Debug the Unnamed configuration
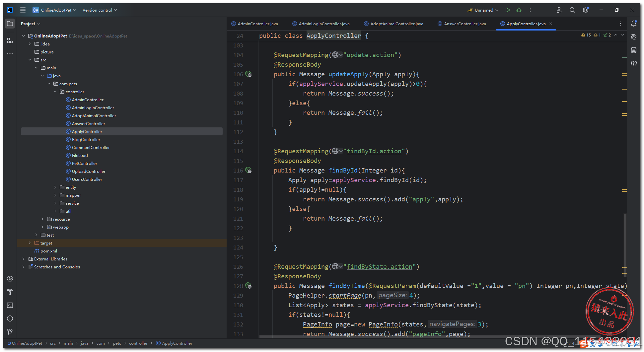 (519, 10)
